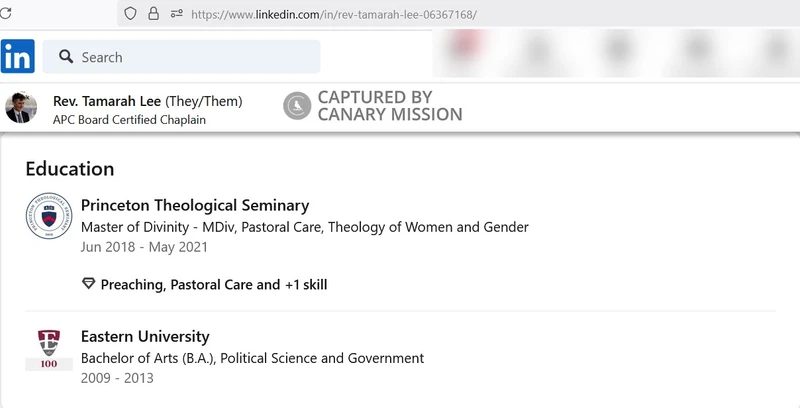This screenshot has height=408, width=800.
Task: Select the browser URL address text
Action: point(334,14)
